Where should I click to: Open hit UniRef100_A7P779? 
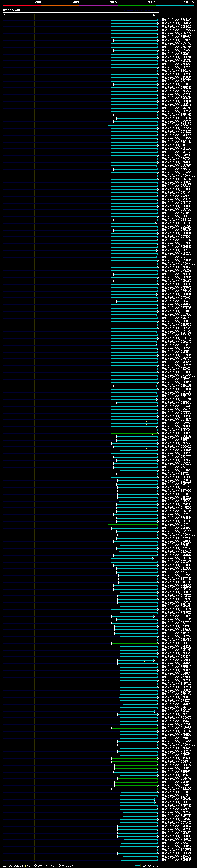click(176, 33)
